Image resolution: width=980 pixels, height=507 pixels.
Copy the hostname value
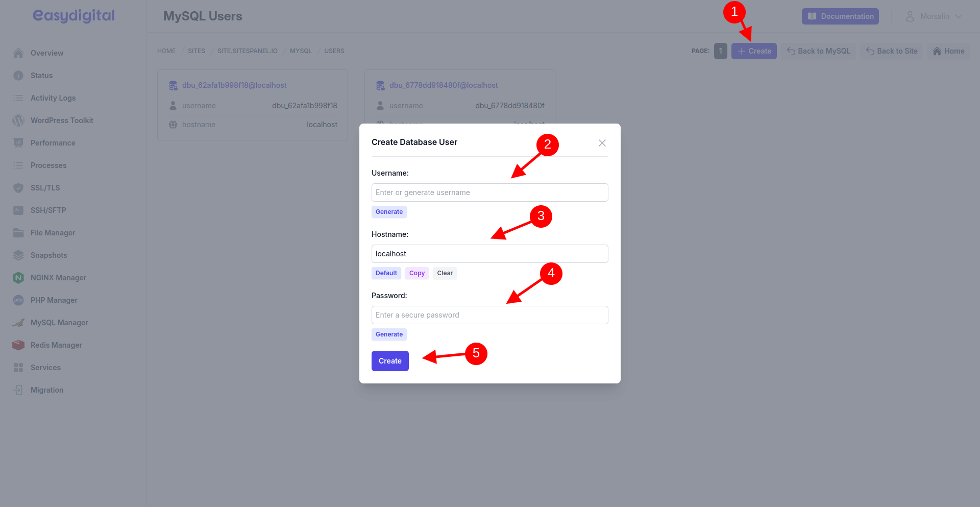click(416, 273)
